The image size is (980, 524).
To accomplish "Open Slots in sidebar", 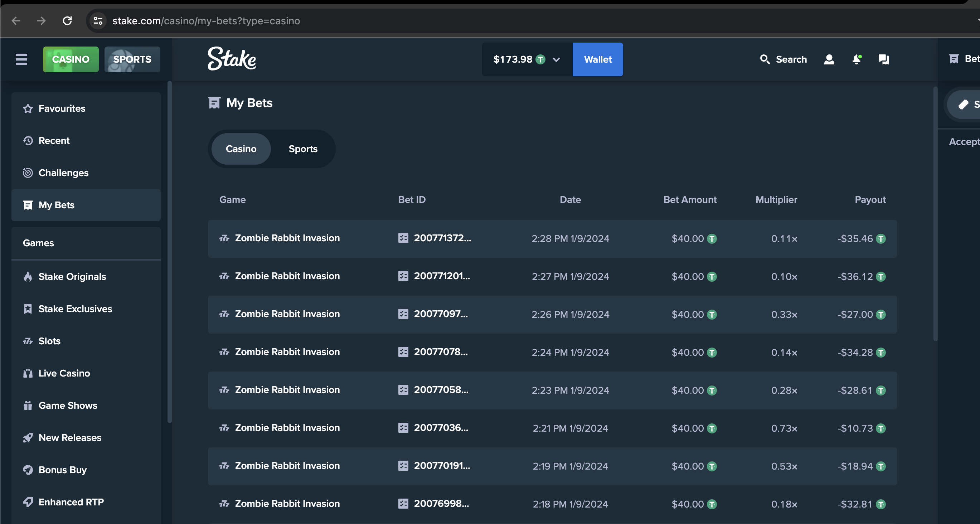I will (x=86, y=341).
